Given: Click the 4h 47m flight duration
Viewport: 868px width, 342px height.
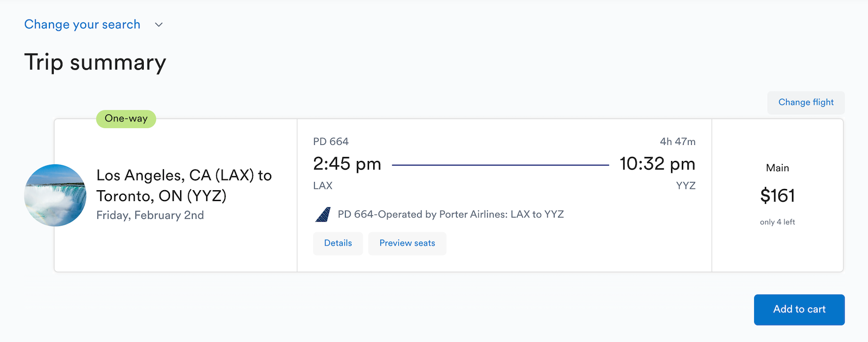Looking at the screenshot, I should pyautogui.click(x=678, y=141).
